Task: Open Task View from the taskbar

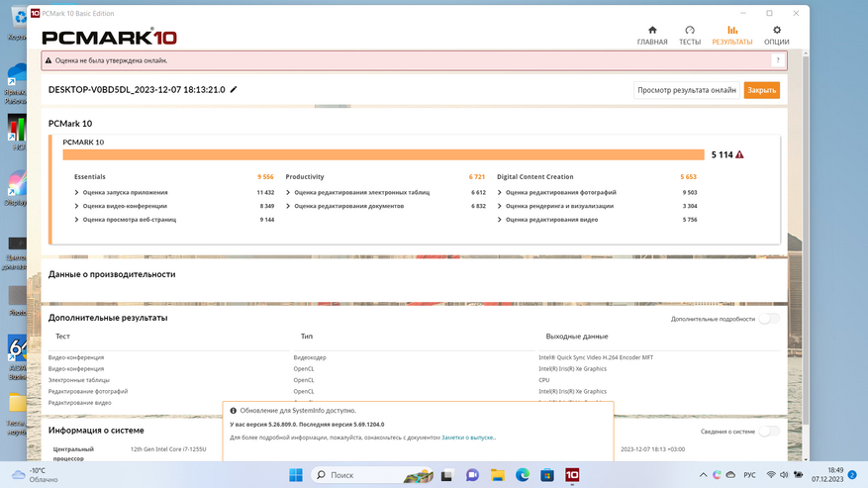Action: pos(446,475)
